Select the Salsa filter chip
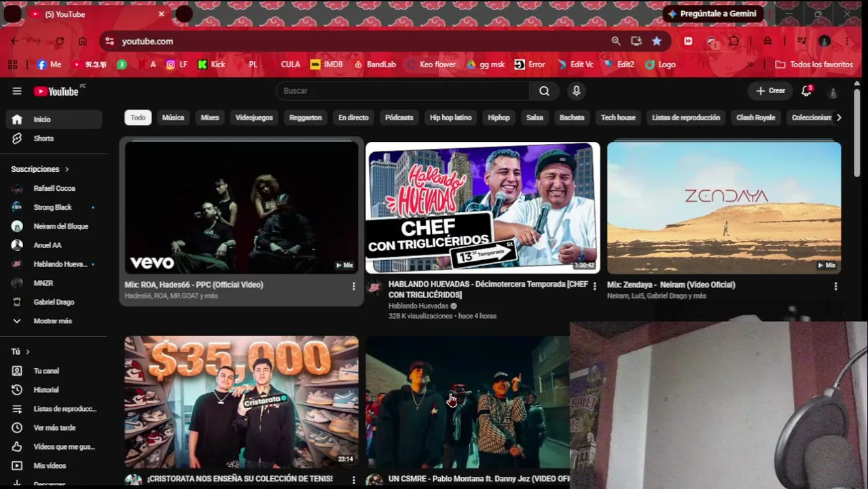This screenshot has width=868, height=489. click(535, 117)
